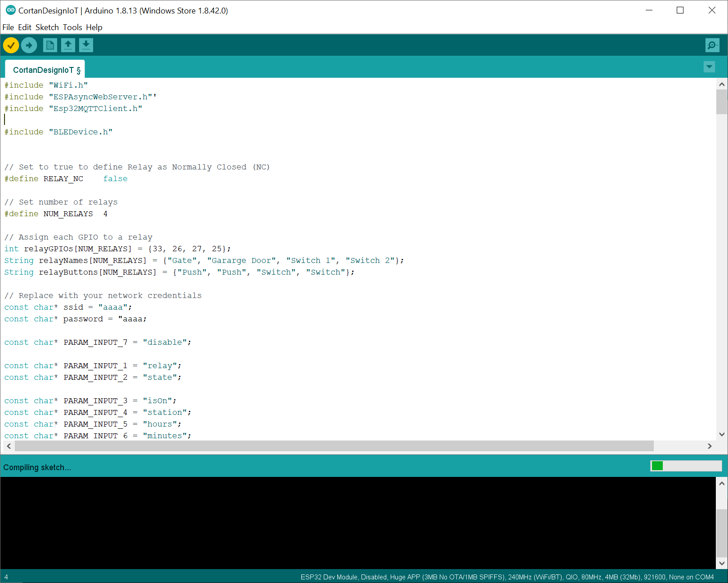Close the Arduino IDE window
728x583 pixels.
click(712, 10)
